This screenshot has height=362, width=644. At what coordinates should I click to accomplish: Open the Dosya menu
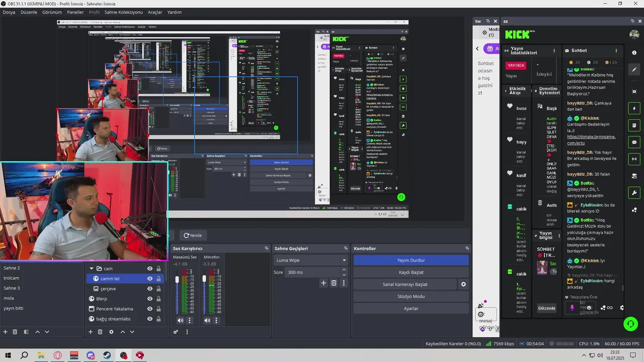[9, 12]
